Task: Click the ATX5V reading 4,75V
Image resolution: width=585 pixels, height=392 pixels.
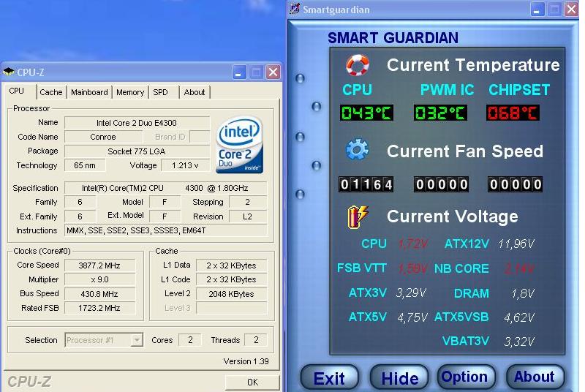Action: coord(412,317)
